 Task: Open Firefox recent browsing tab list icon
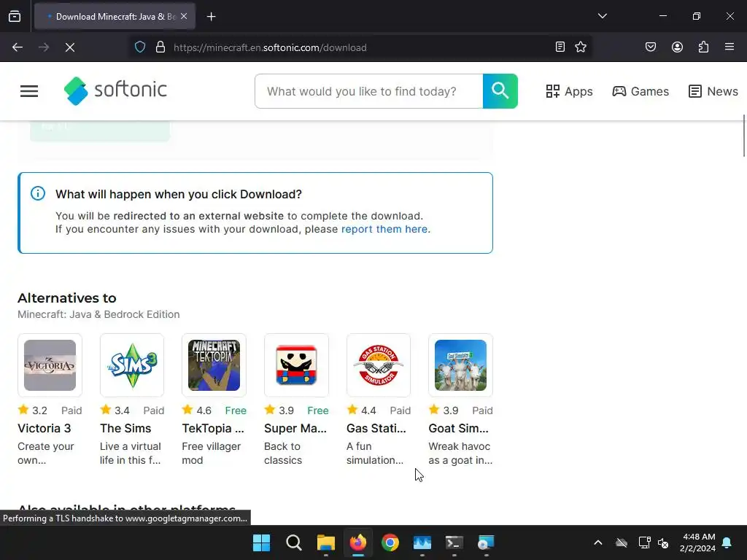coord(15,17)
